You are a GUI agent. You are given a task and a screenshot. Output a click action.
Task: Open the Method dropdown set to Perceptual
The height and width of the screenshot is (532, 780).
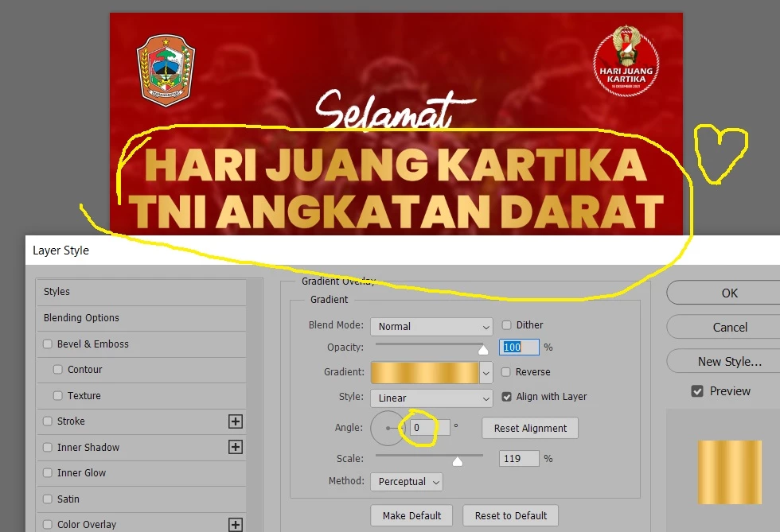pyautogui.click(x=407, y=482)
